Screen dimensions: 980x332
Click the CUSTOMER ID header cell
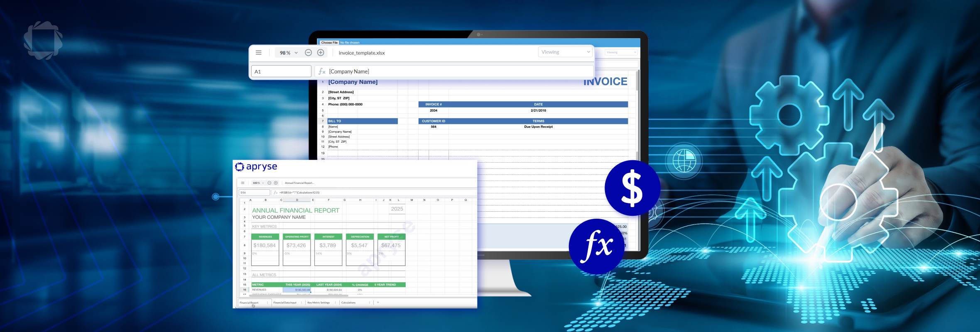coord(434,121)
